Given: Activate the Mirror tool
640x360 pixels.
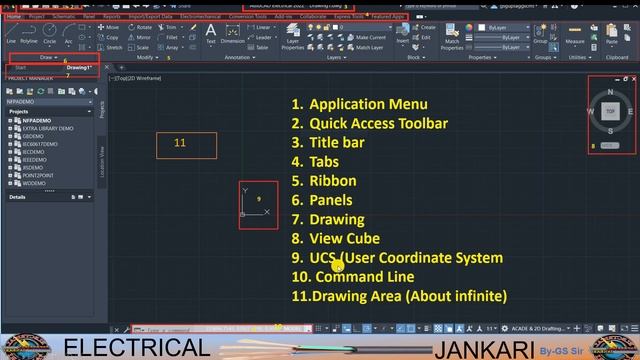Looking at the screenshot, I should (139, 37).
